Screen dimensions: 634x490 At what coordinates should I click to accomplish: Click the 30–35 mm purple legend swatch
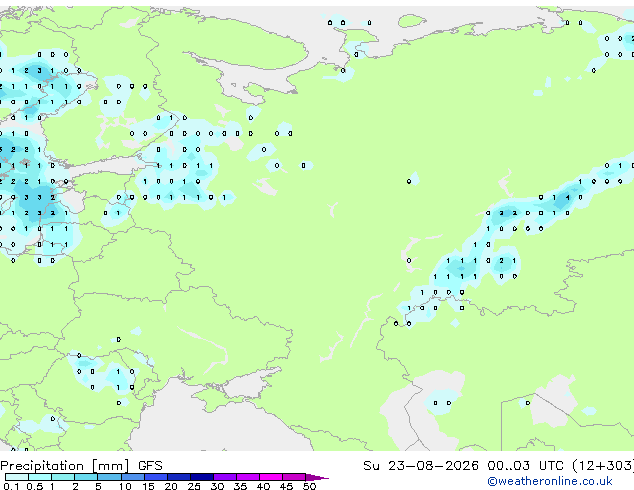click(x=225, y=477)
